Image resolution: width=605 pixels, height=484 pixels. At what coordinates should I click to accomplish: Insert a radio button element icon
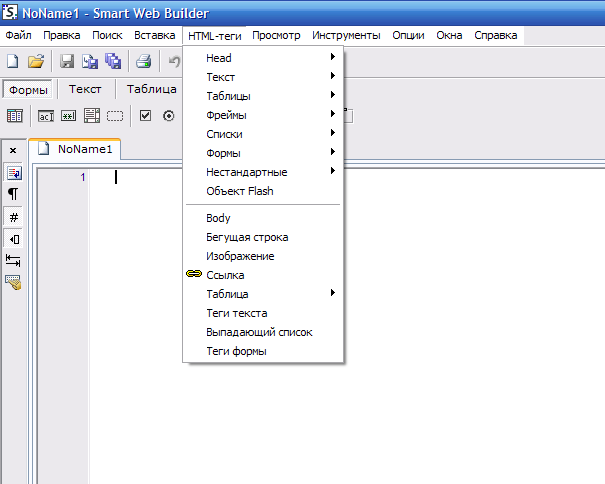[x=169, y=116]
